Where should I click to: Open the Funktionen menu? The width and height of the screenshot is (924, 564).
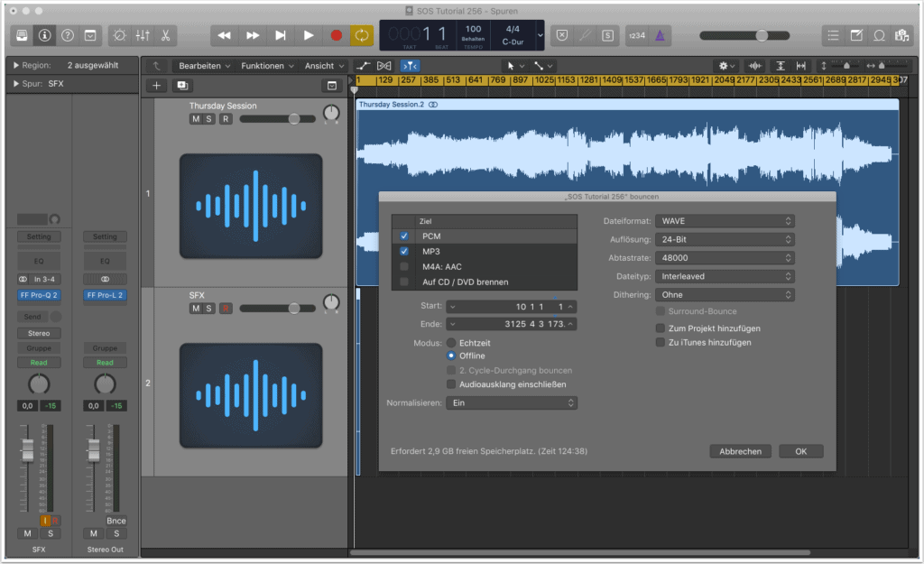point(267,66)
